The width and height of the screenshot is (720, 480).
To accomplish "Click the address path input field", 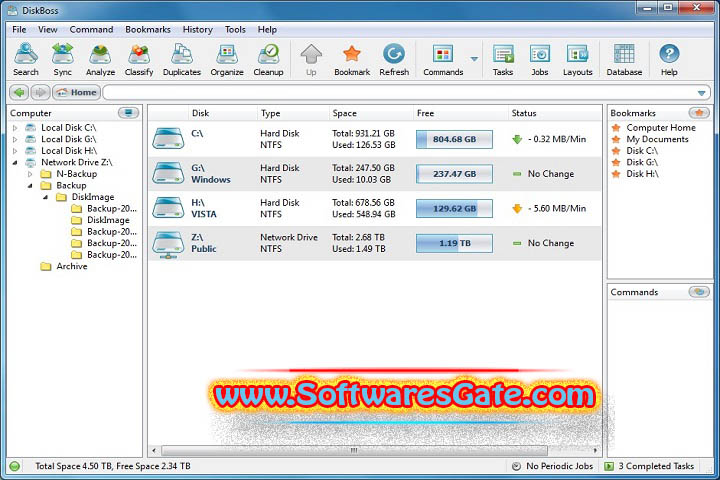I will (399, 93).
